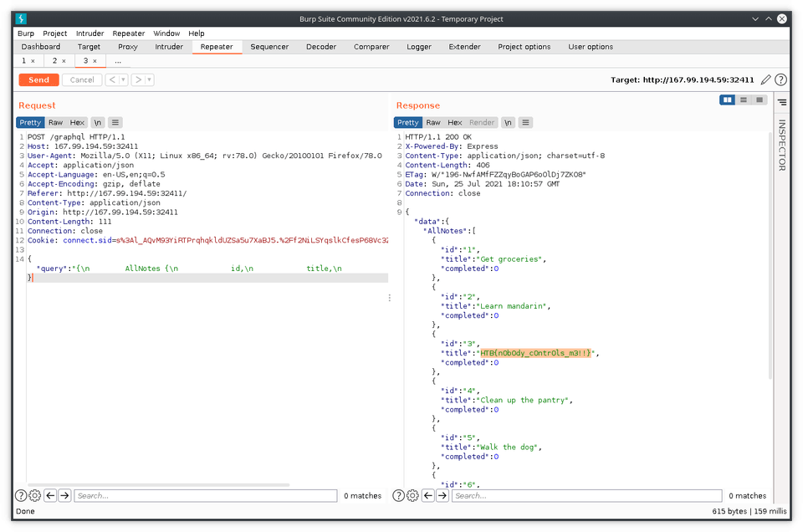803x532 pixels.
Task: Click the edit target pencil icon
Action: tap(765, 79)
